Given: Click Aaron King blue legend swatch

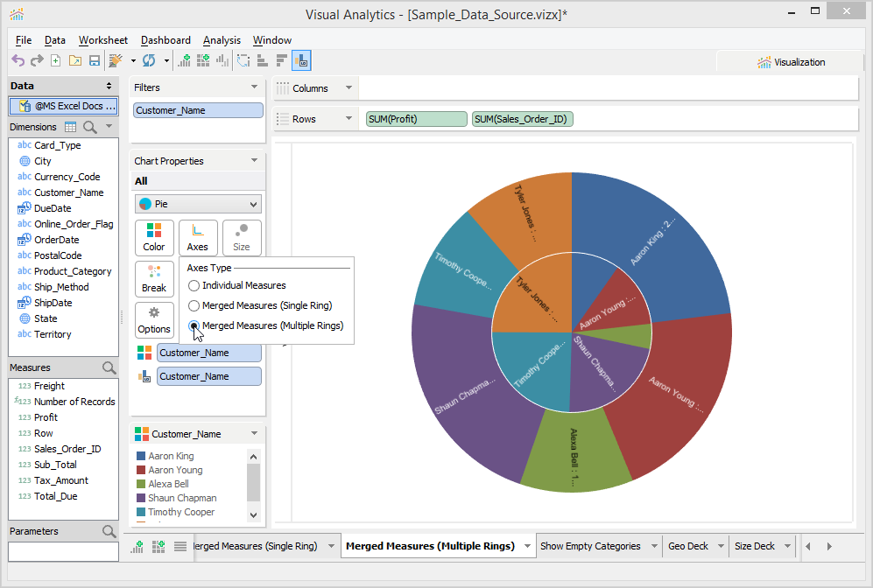Looking at the screenshot, I should 141,456.
